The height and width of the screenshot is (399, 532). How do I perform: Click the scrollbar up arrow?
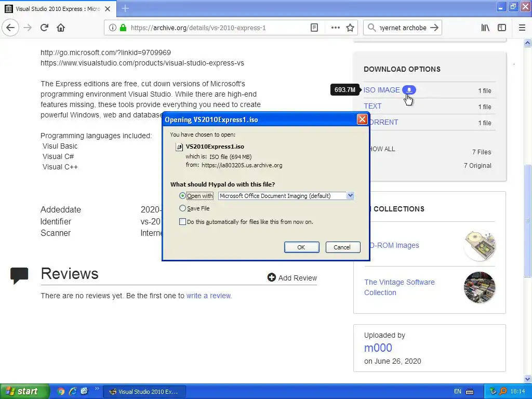pos(527,43)
